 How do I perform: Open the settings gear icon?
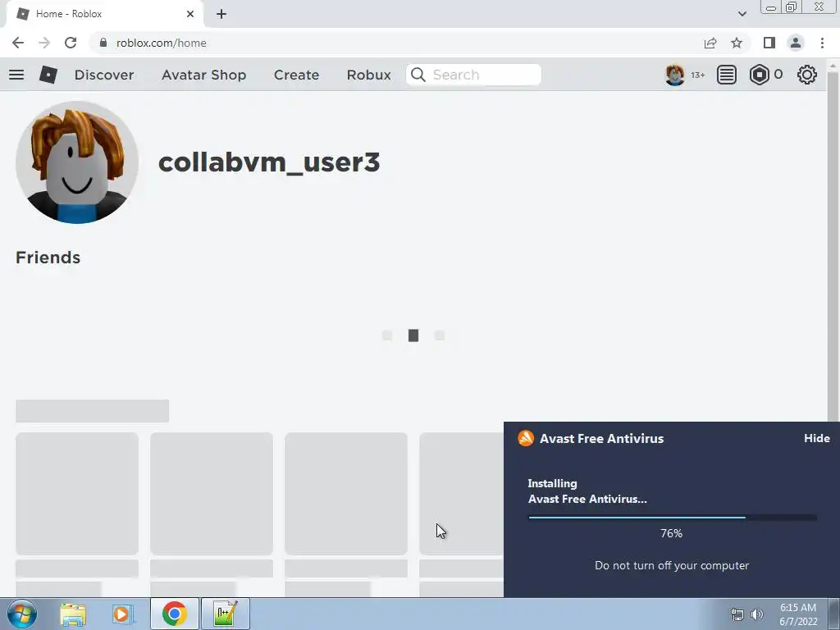(x=807, y=75)
